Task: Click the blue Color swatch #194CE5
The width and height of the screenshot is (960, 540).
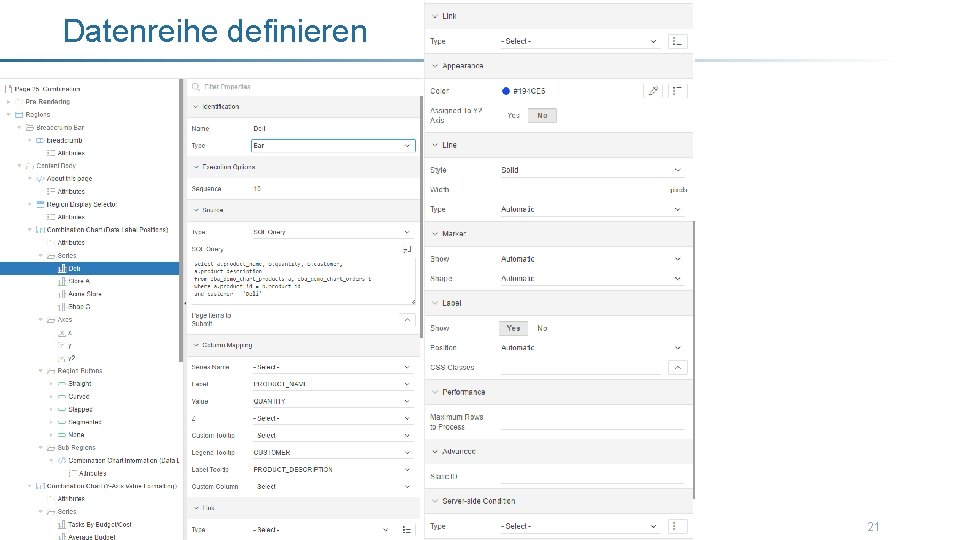Action: click(506, 91)
